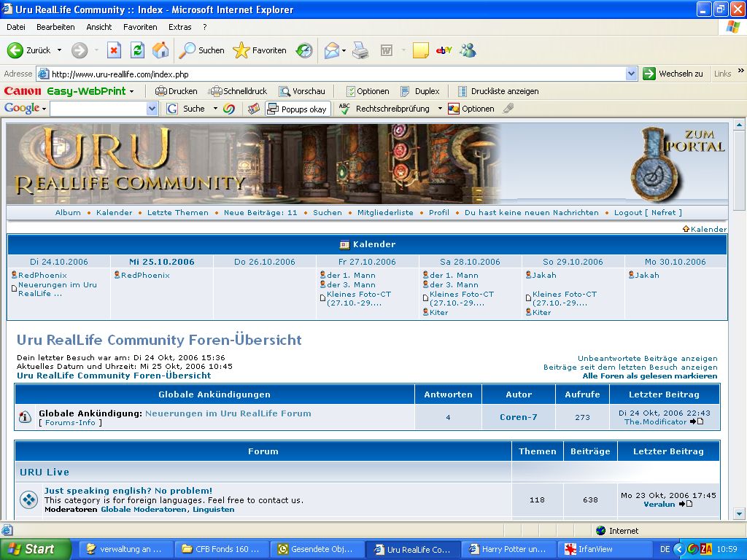Click the Zum Portal ammonite emblem

(x=656, y=174)
